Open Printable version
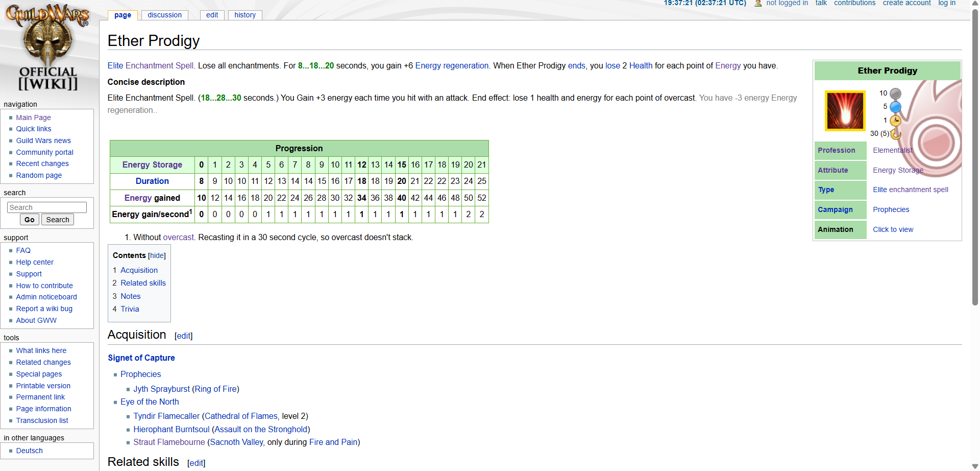Screen dimensions: 980x471 coord(43,386)
